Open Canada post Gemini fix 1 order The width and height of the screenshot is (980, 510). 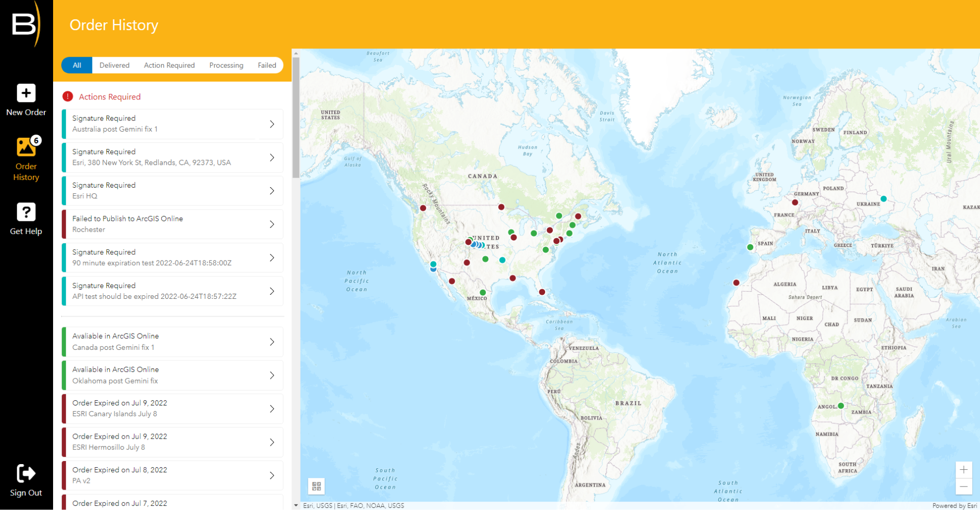[x=173, y=342]
